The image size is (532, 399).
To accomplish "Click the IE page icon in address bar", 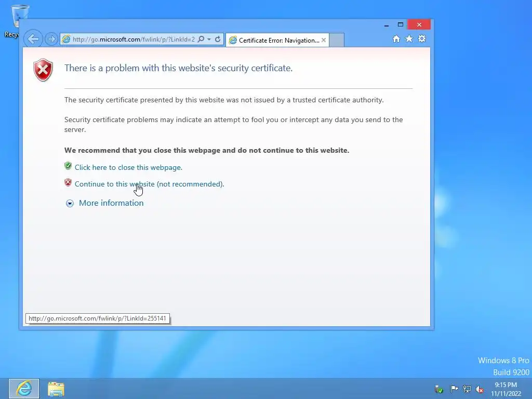I will pos(66,39).
